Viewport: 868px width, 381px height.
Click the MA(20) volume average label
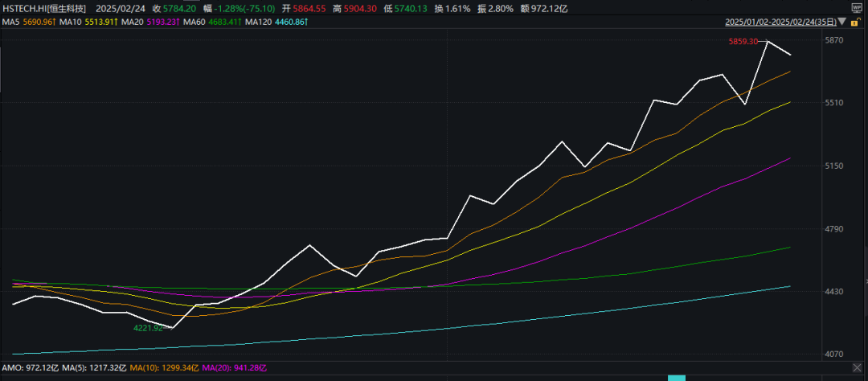point(219,367)
